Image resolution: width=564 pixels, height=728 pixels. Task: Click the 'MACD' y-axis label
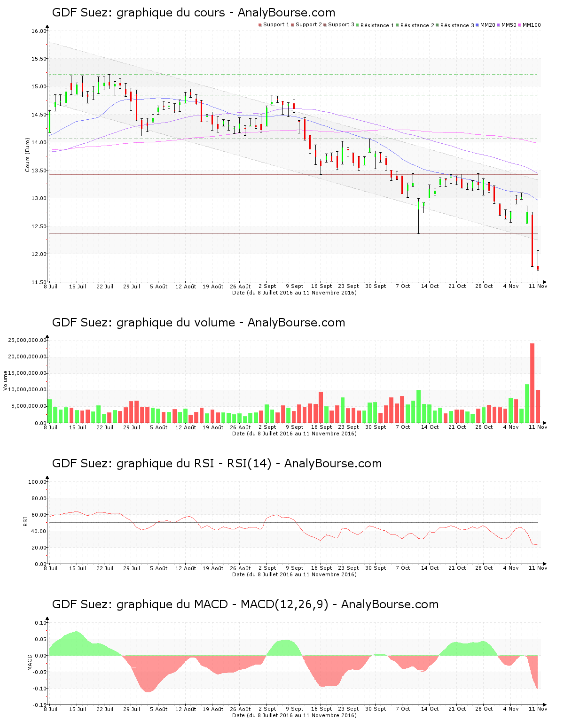pos(30,662)
